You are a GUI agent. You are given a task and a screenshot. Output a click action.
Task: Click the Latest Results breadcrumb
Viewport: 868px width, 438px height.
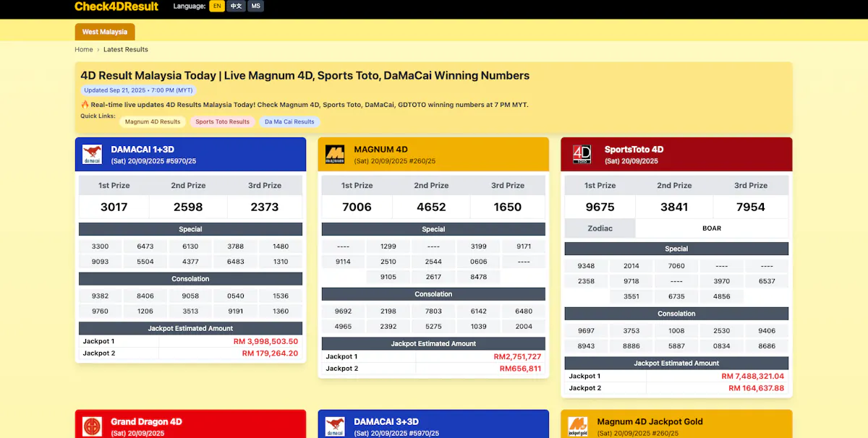click(x=126, y=50)
